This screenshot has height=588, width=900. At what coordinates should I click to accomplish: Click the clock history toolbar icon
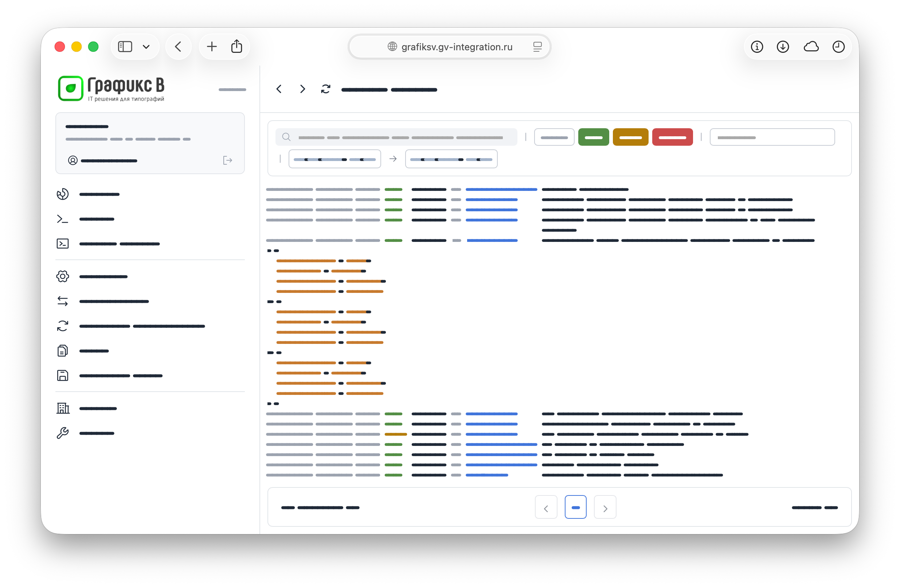pyautogui.click(x=839, y=47)
